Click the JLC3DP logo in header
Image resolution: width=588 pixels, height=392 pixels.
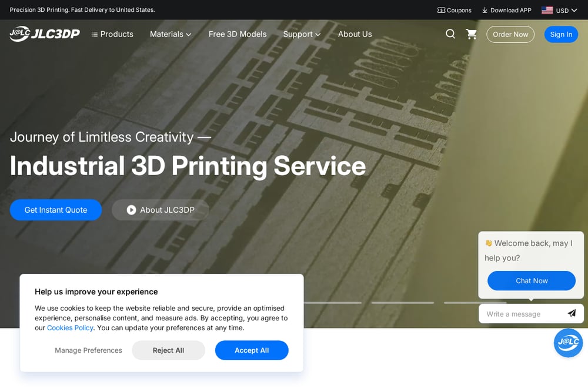45,33
